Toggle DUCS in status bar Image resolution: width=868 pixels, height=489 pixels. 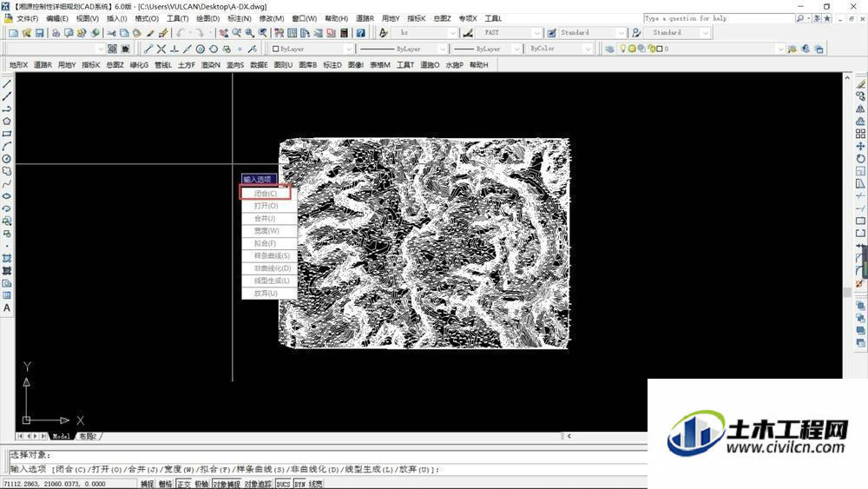coord(283,484)
